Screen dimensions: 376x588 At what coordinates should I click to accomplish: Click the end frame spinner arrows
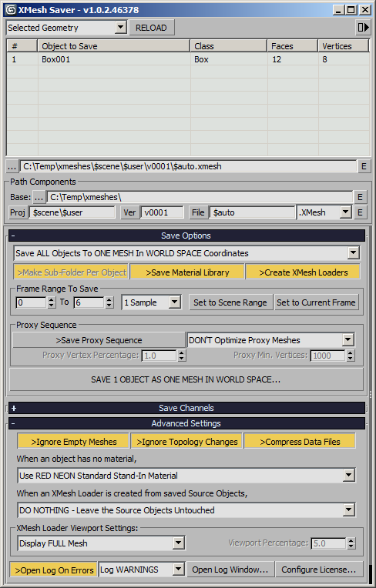pos(109,302)
